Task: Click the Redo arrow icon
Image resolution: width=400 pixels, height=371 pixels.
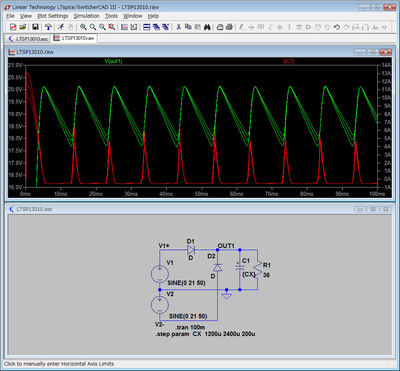Action: point(346,27)
